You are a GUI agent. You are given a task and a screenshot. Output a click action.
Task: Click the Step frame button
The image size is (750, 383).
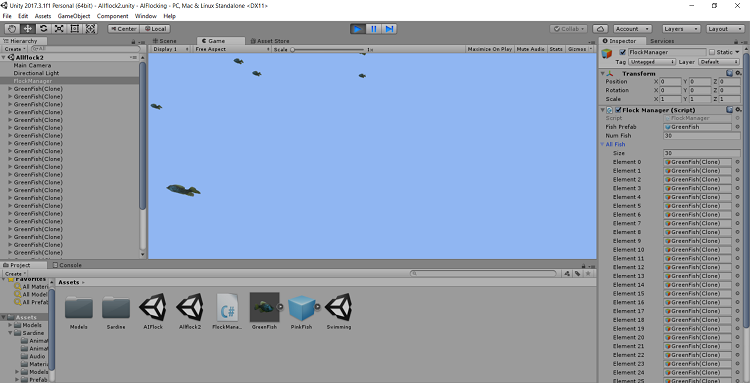389,29
